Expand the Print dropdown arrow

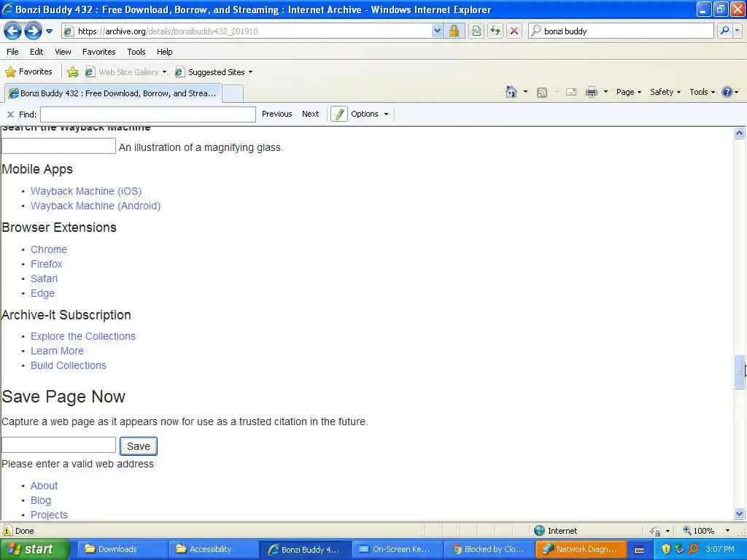(605, 92)
